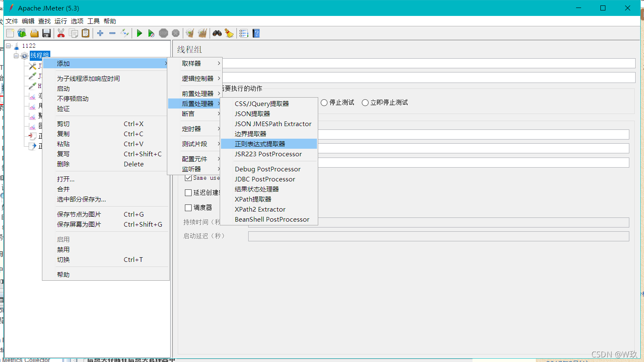Collapse the 线程组 tree node toggle
This screenshot has width=644, height=362.
16,56
